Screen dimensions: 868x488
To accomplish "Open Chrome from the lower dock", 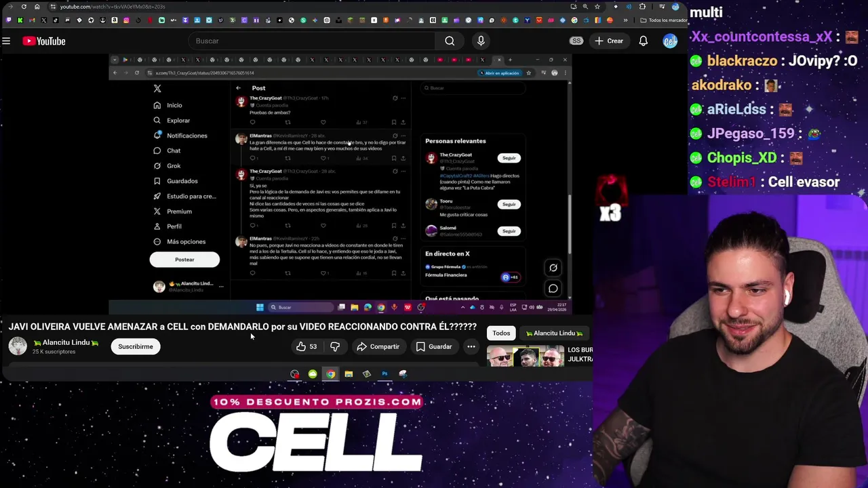I will coord(330,374).
